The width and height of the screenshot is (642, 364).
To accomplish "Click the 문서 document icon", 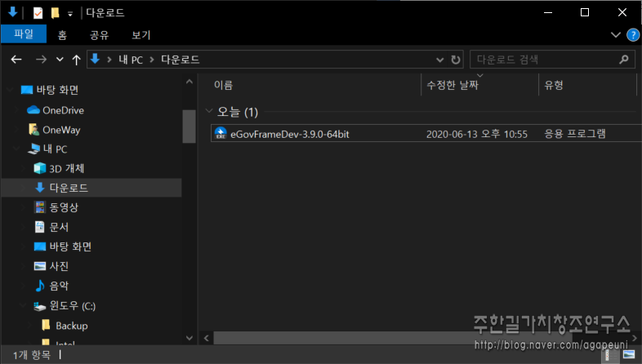I will click(x=40, y=227).
